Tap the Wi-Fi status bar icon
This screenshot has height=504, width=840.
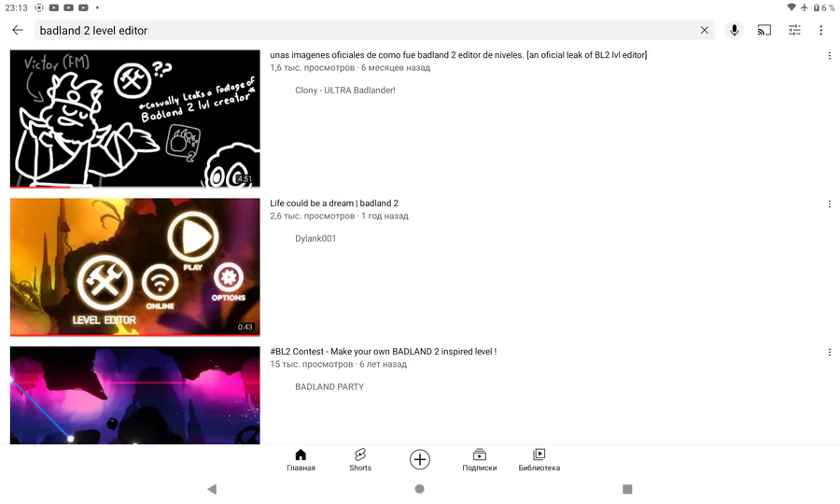tap(791, 7)
